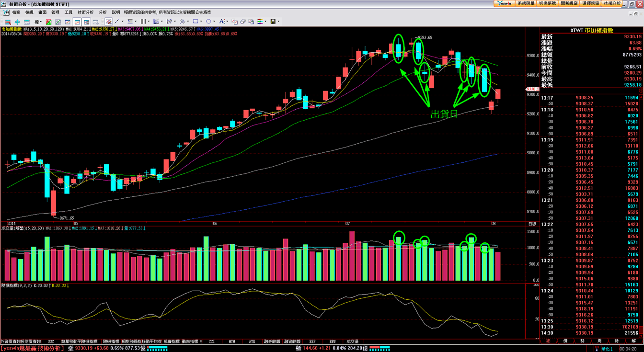Click the grey-green diagonal chart icon

58,22
